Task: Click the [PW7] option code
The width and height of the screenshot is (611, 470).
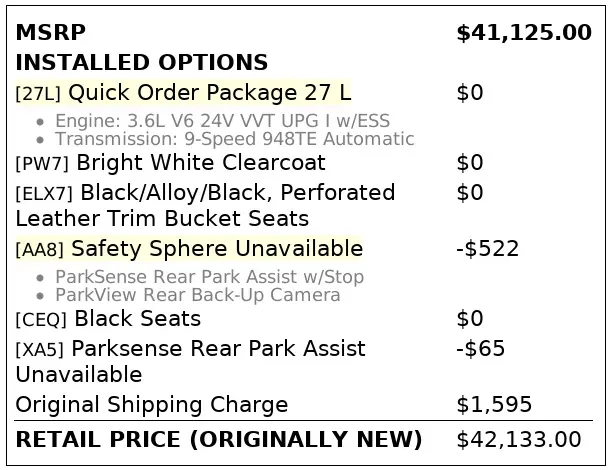Action: click(x=41, y=163)
